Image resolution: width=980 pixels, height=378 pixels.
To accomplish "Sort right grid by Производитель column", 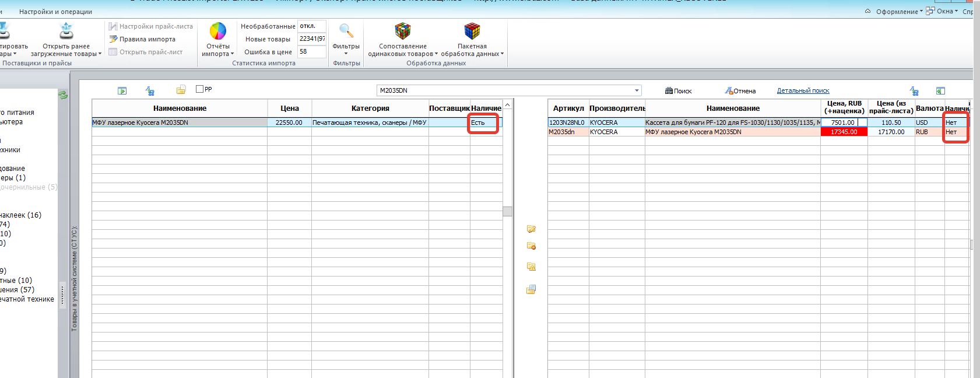I will point(617,108).
